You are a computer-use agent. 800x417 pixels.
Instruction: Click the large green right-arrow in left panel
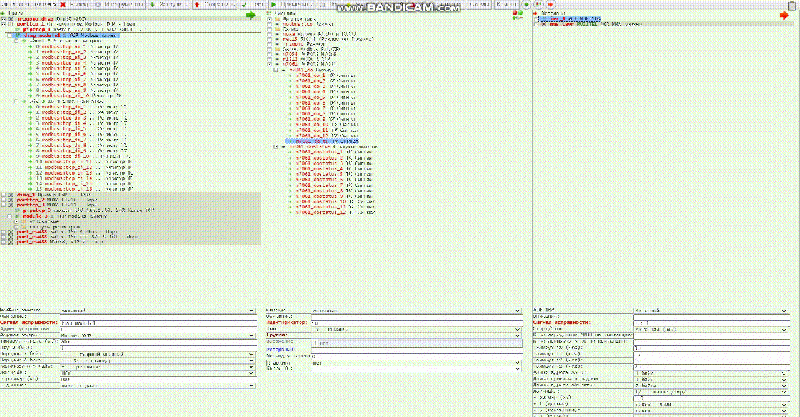tap(251, 15)
